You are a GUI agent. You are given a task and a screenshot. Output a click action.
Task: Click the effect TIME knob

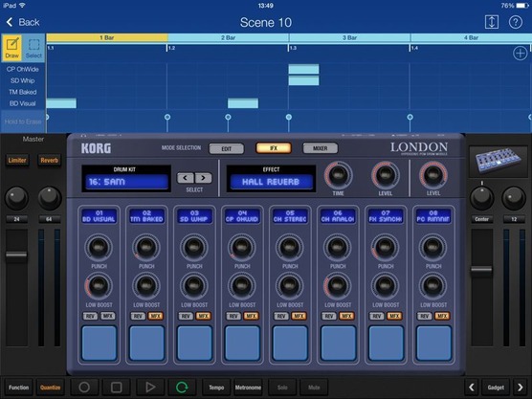click(338, 175)
